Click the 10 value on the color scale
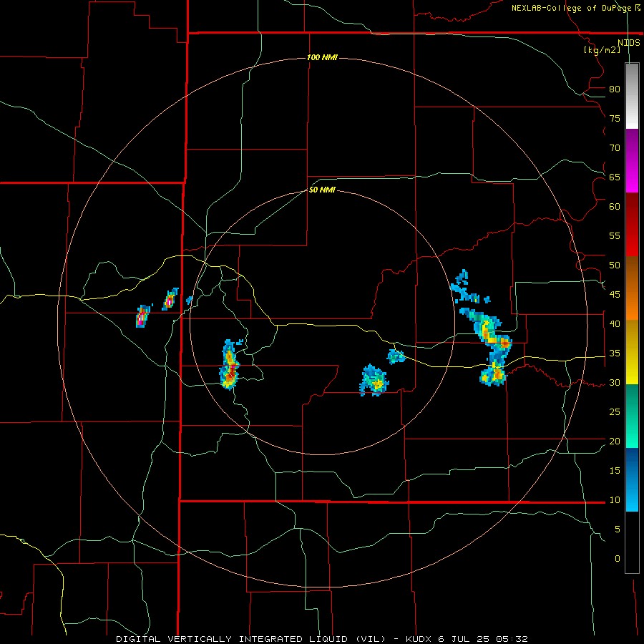Image resolution: width=644 pixels, height=644 pixels. click(x=615, y=500)
